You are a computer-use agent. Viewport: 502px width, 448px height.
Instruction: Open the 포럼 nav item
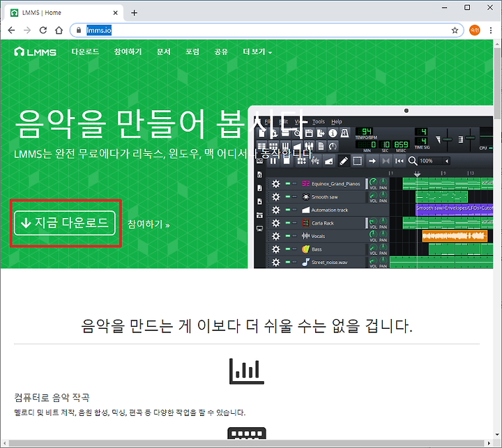(x=192, y=52)
